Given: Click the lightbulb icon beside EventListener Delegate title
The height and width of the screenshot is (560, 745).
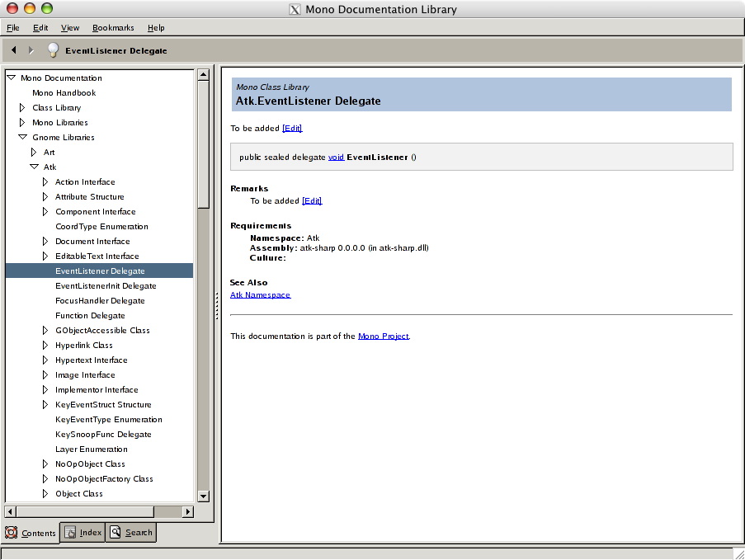Looking at the screenshot, I should (53, 49).
